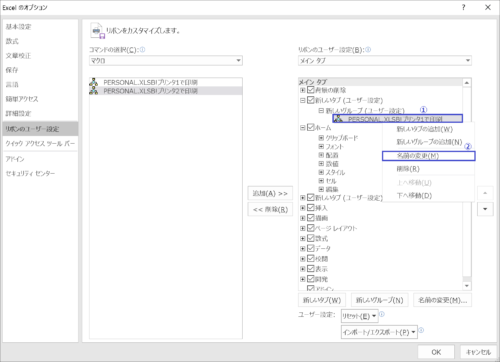Open the コマンドの選択 dropdown showing マクロ
This screenshot has width=500, height=362.
click(166, 60)
